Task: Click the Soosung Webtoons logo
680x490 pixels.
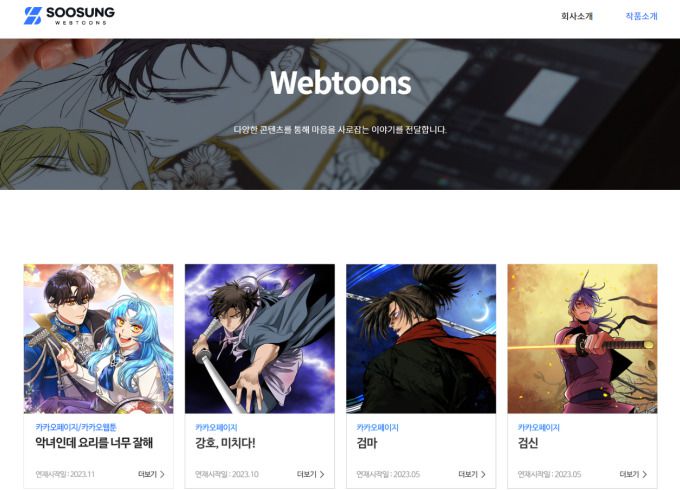Action: pyautogui.click(x=69, y=16)
